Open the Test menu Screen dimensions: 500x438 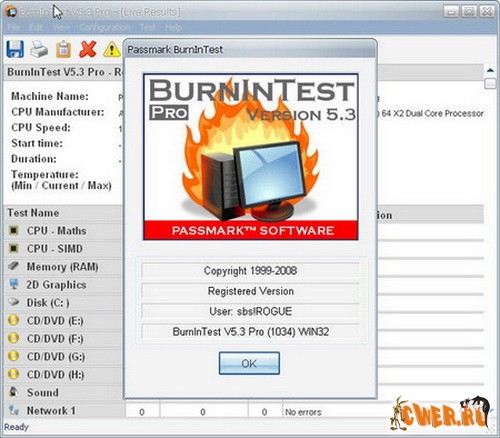[x=147, y=27]
